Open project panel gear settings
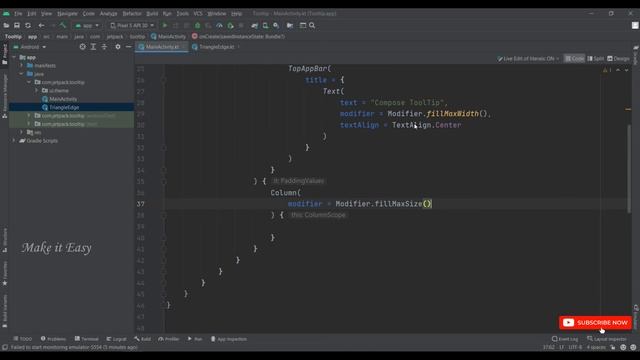This screenshot has height=360, width=640. point(118,47)
